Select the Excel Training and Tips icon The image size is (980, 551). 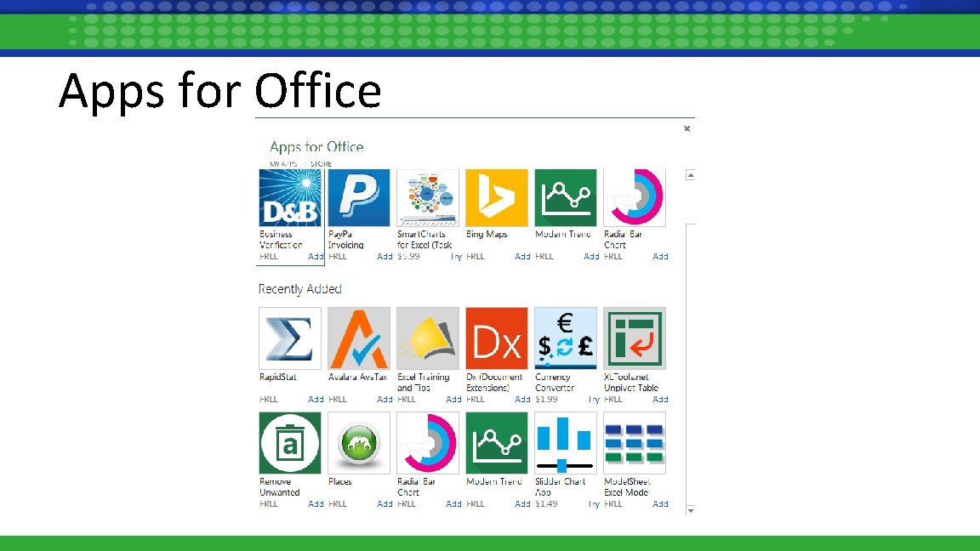coord(428,338)
